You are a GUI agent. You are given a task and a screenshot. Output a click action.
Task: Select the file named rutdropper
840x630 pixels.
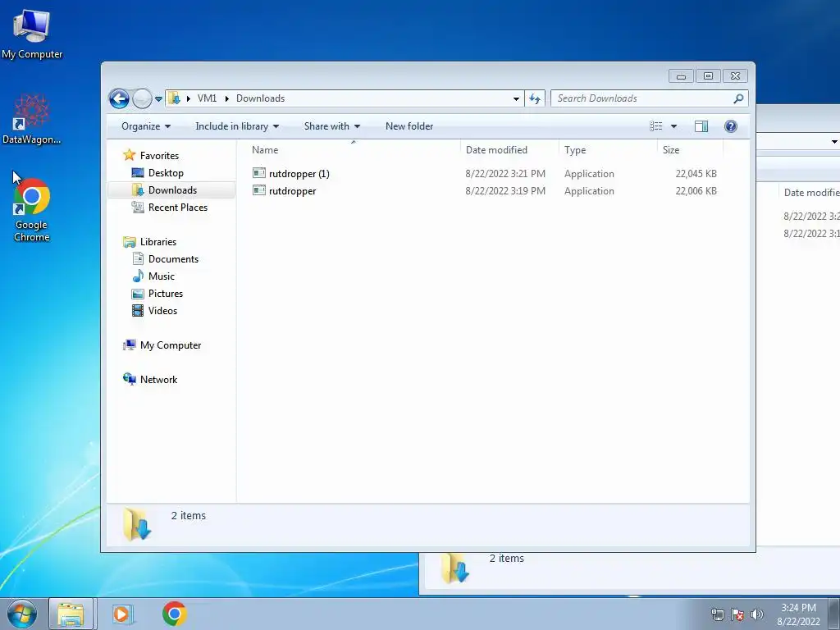pyautogui.click(x=293, y=190)
